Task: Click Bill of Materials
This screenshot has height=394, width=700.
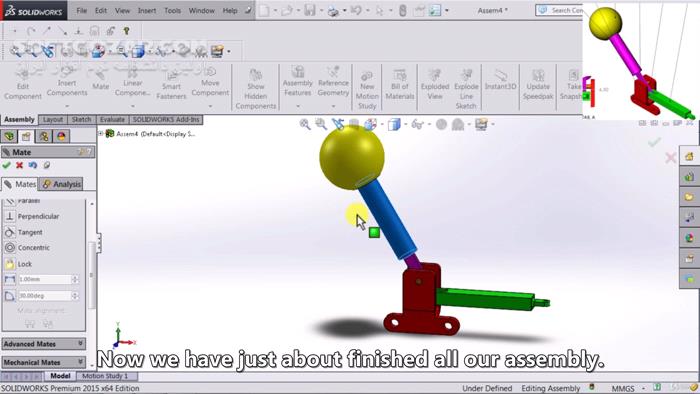Action: coord(400,85)
